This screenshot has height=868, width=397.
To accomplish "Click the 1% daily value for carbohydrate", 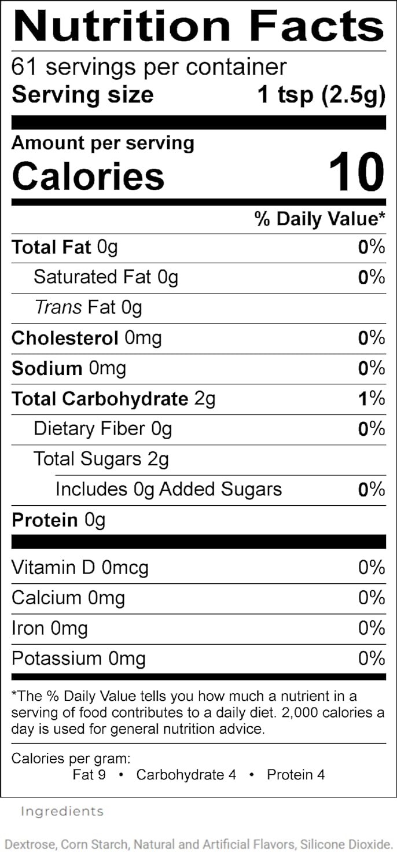I will [x=371, y=398].
